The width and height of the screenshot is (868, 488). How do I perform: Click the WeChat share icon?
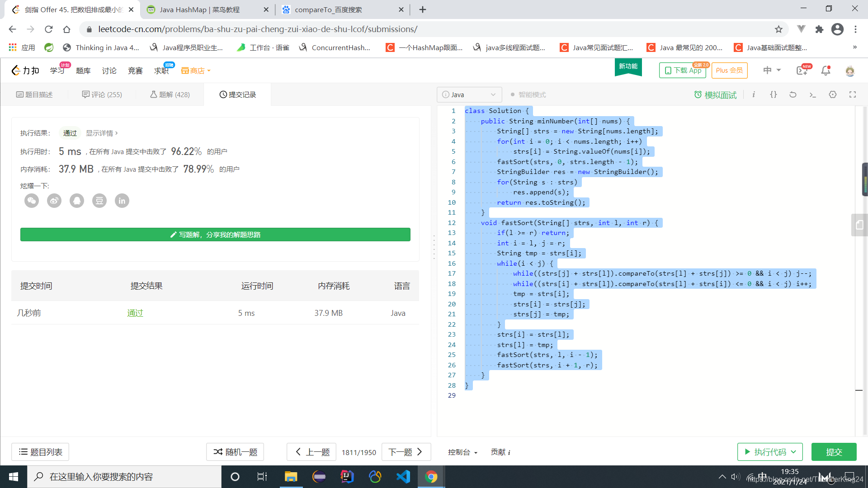click(32, 201)
